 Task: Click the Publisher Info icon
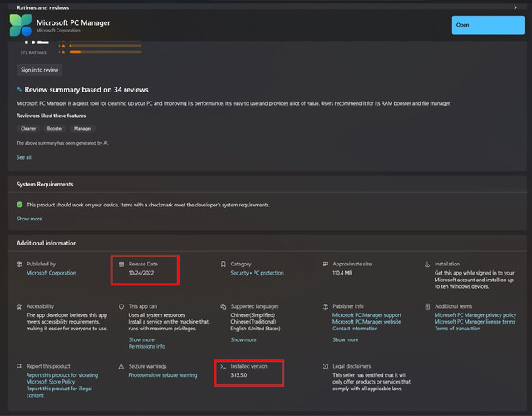coord(325,306)
